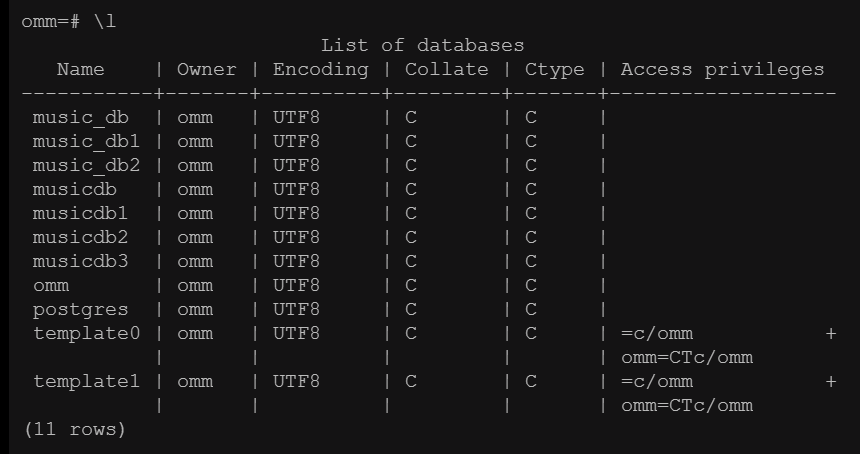This screenshot has height=454, width=860.
Task: Click the music_db2 database entry
Action: tap(87, 166)
